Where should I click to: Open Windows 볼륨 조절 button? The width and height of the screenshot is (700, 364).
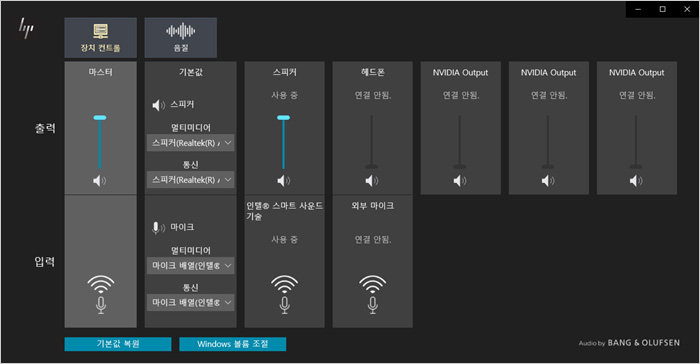(233, 344)
